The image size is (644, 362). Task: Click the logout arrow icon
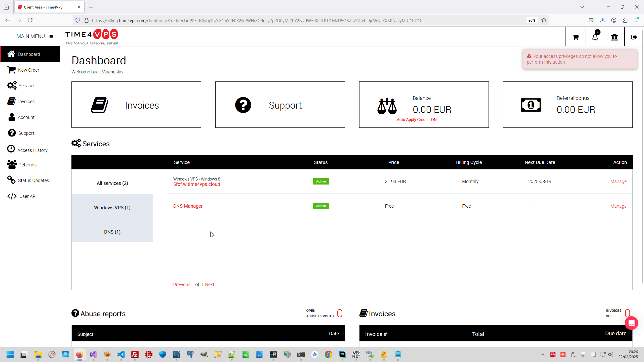pyautogui.click(x=634, y=37)
